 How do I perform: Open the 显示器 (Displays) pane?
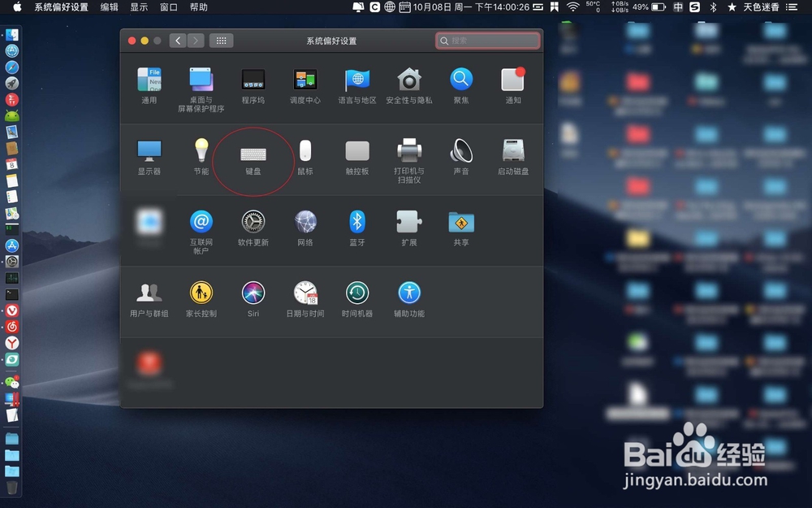(149, 157)
